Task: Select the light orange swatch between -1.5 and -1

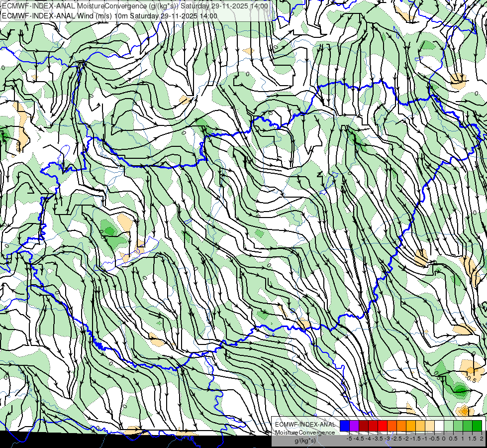Action: [420, 426]
